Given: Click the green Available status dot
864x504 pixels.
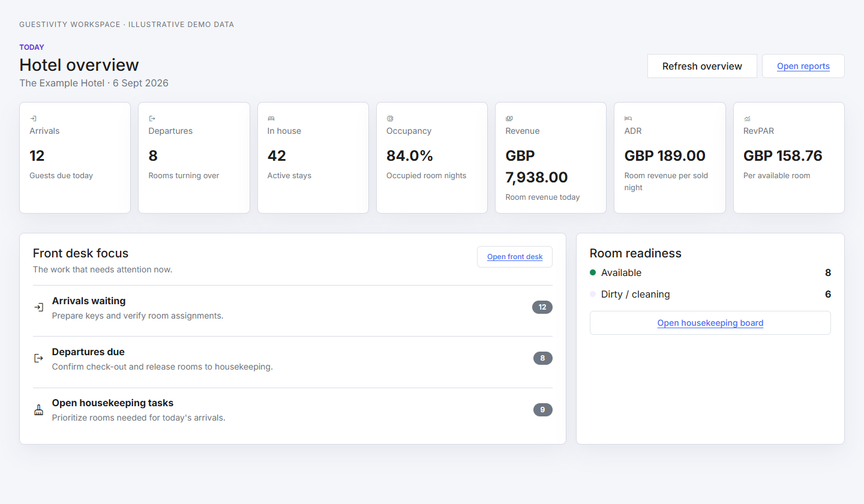Looking at the screenshot, I should click(593, 272).
